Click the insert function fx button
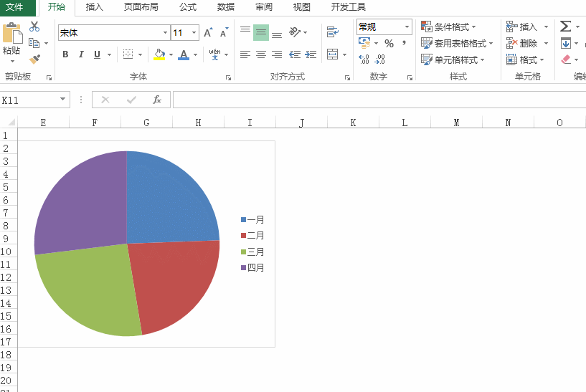586x392 pixels. click(x=157, y=100)
